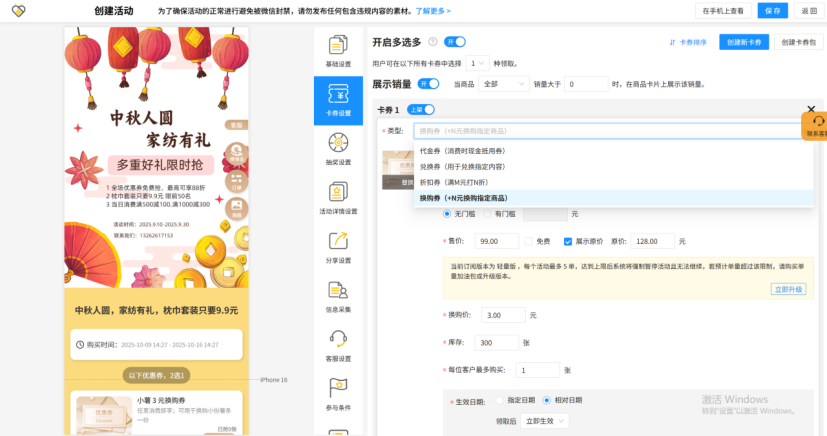Open 参与条件 in the sidebar

[338, 395]
